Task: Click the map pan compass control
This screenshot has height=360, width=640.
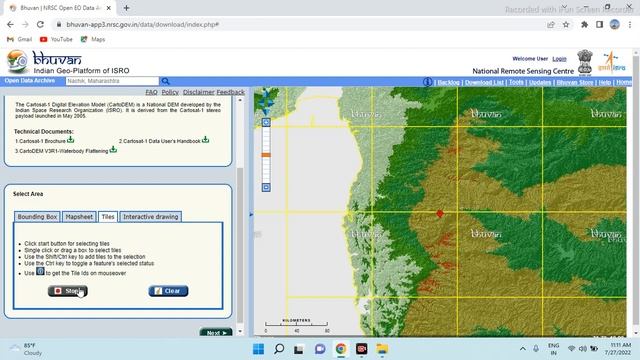Action: tap(266, 101)
